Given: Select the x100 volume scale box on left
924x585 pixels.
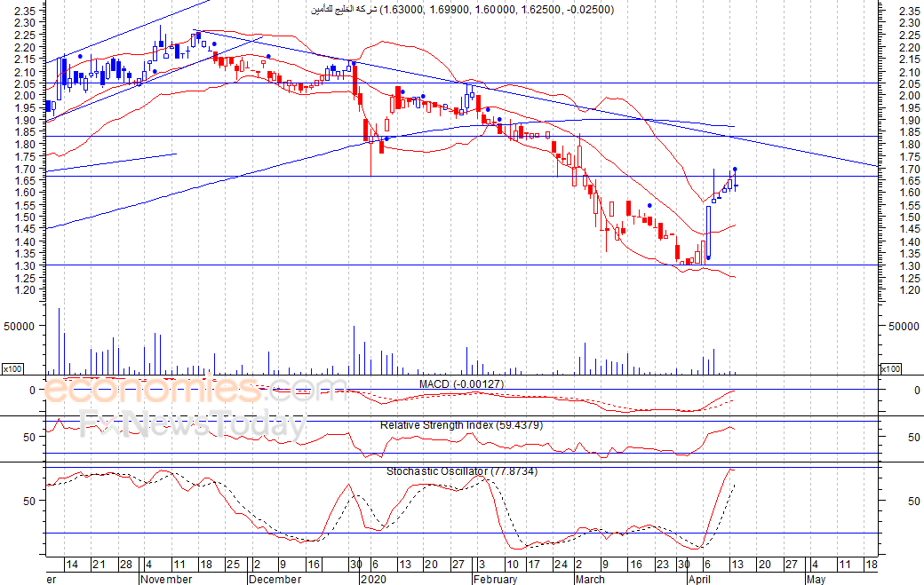Looking at the screenshot, I should pos(12,369).
